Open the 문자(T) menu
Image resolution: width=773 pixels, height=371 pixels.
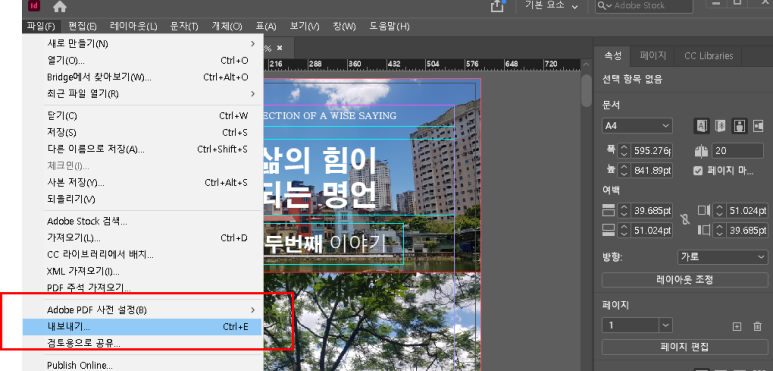click(184, 26)
